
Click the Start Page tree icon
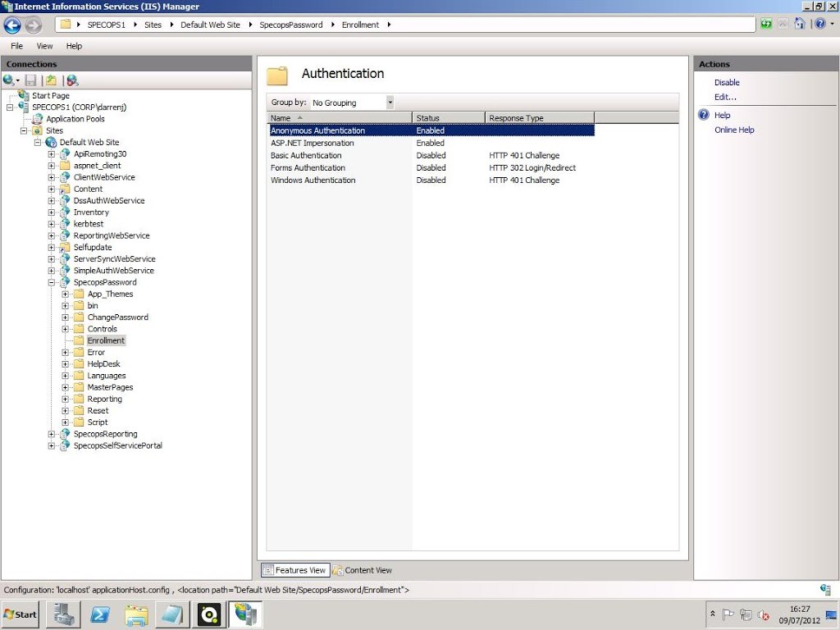click(24, 95)
